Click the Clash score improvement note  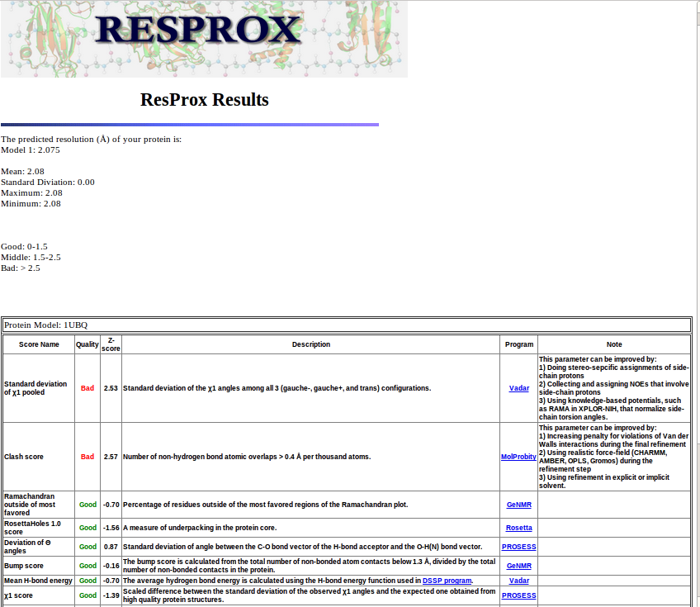click(614, 457)
